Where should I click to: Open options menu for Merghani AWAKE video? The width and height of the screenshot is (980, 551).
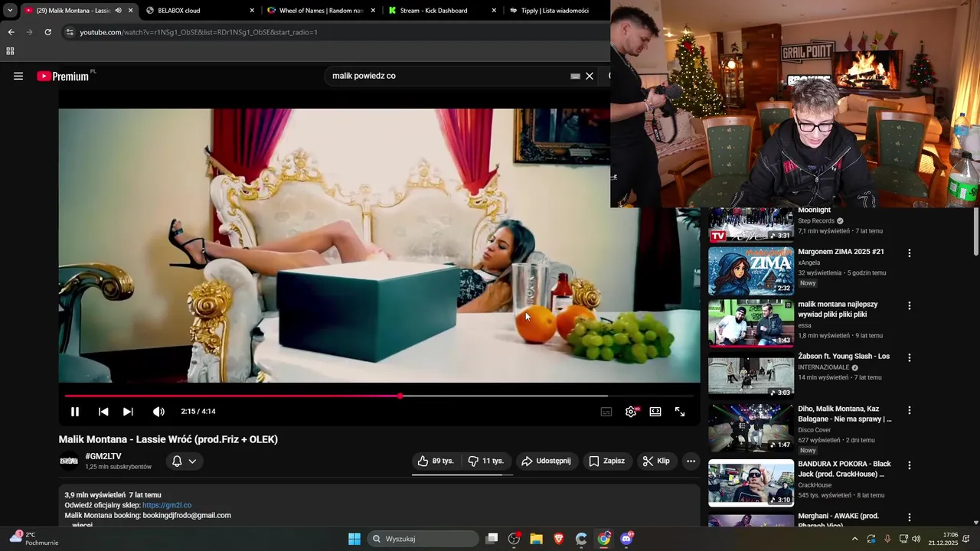[x=910, y=517]
